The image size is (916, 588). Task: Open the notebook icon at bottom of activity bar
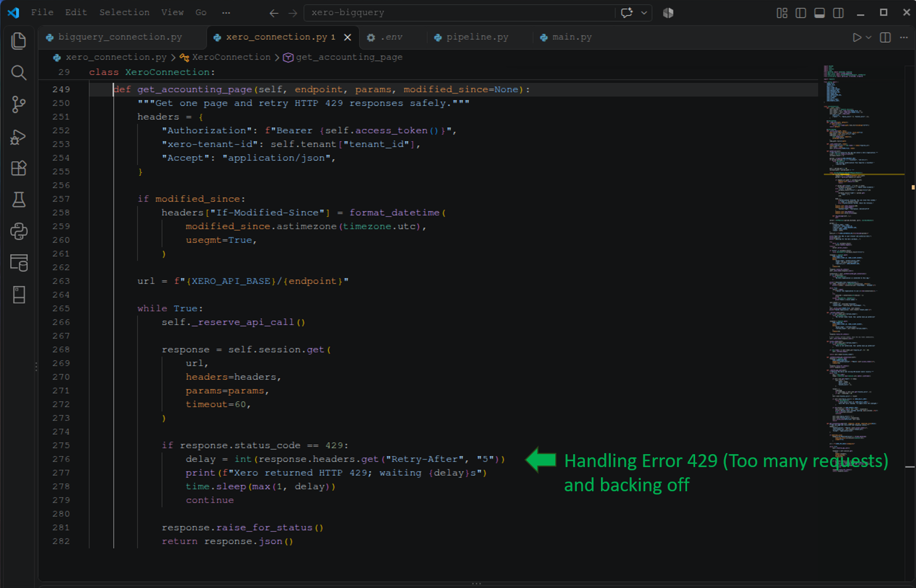(x=19, y=295)
